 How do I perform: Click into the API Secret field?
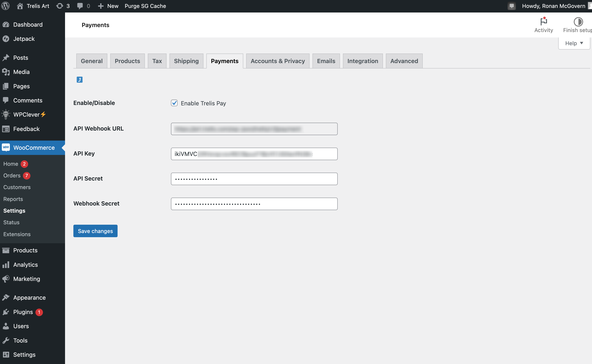254,179
